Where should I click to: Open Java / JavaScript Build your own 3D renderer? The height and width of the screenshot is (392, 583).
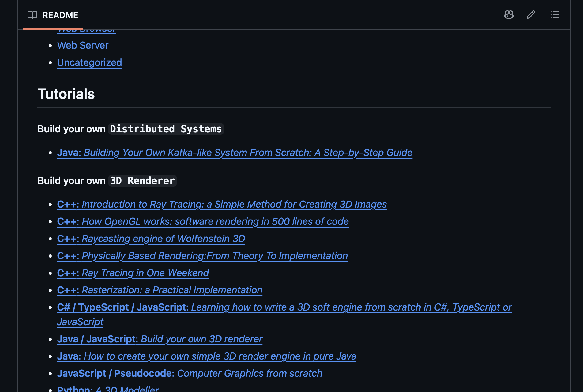(x=160, y=339)
